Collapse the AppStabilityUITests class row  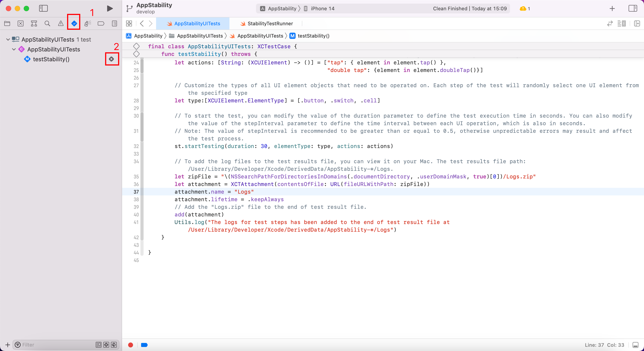pyautogui.click(x=14, y=49)
